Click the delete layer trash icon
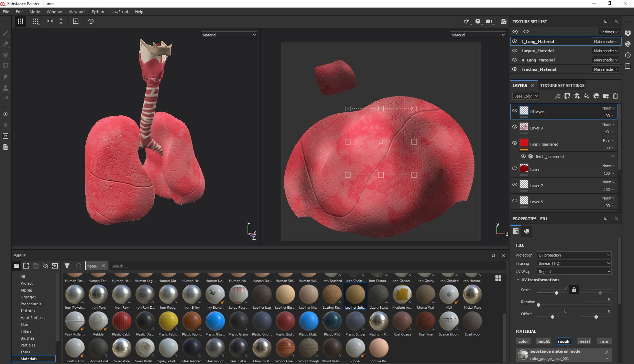The image size is (634, 364). (x=615, y=96)
